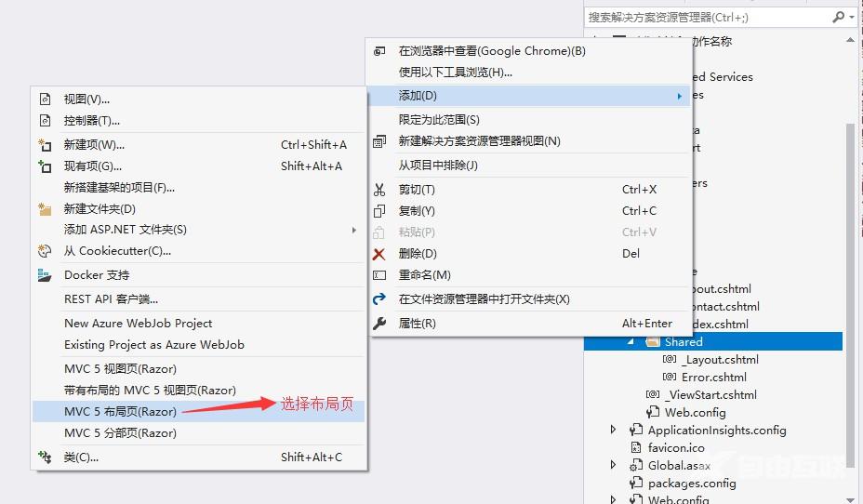Click the Rename (重命名) icon
863x504 pixels.
point(379,275)
